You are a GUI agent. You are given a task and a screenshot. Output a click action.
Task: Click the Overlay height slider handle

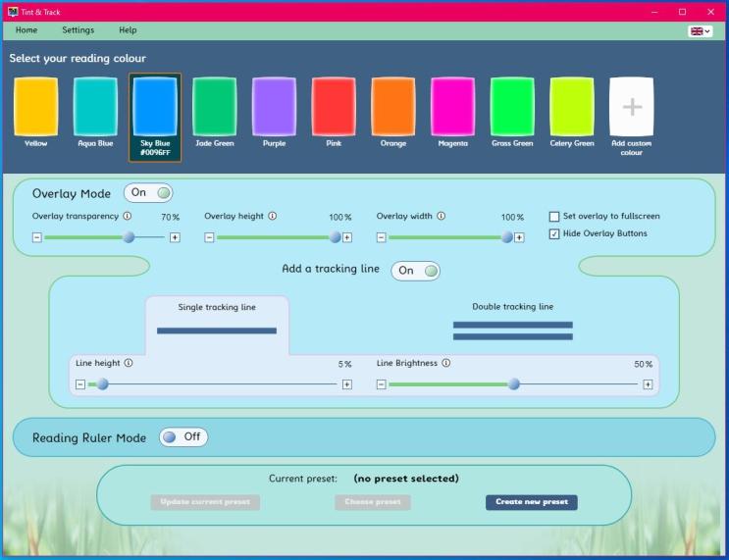tap(336, 237)
